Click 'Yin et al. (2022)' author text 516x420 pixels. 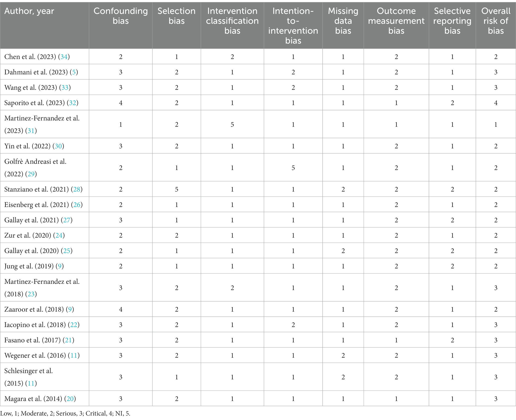click(28, 146)
